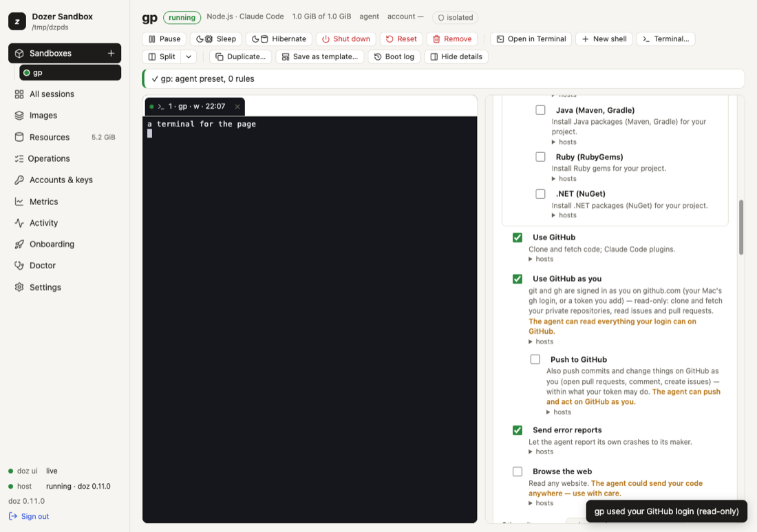Expand hosts under Push to GitHub

[x=559, y=412]
